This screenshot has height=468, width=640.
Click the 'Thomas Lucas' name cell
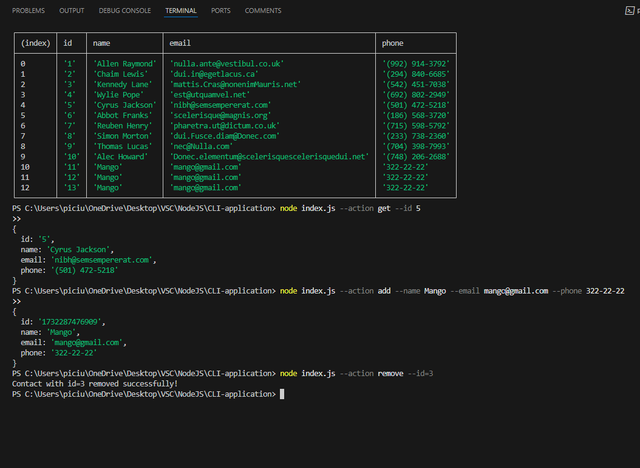(x=123, y=146)
